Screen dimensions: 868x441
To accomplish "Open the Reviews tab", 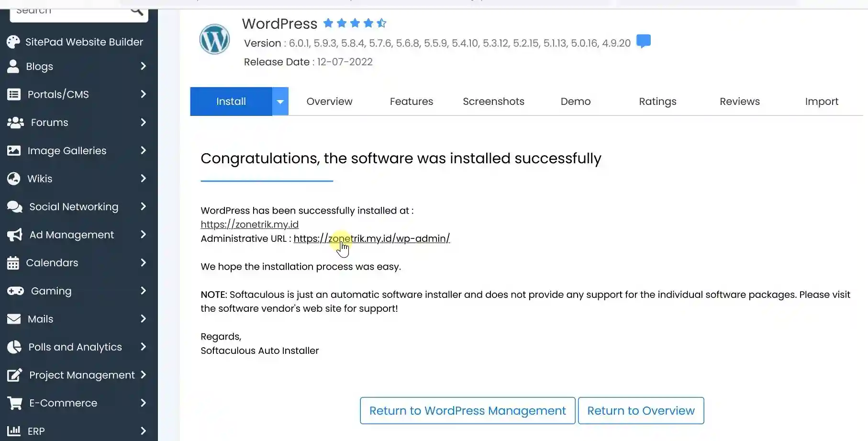I will [740, 102].
